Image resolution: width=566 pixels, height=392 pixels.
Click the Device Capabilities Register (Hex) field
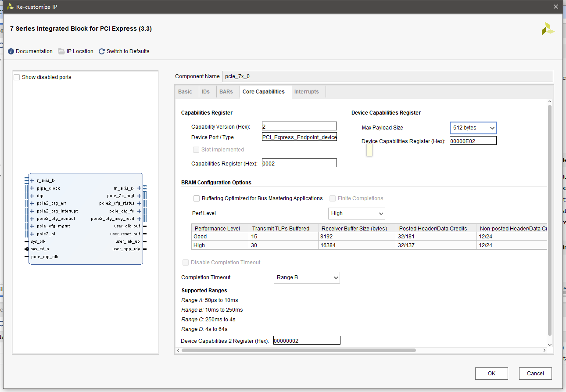click(473, 141)
